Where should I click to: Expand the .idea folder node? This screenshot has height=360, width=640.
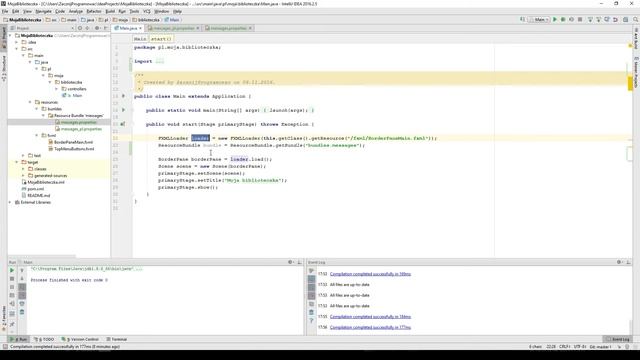click(x=17, y=42)
